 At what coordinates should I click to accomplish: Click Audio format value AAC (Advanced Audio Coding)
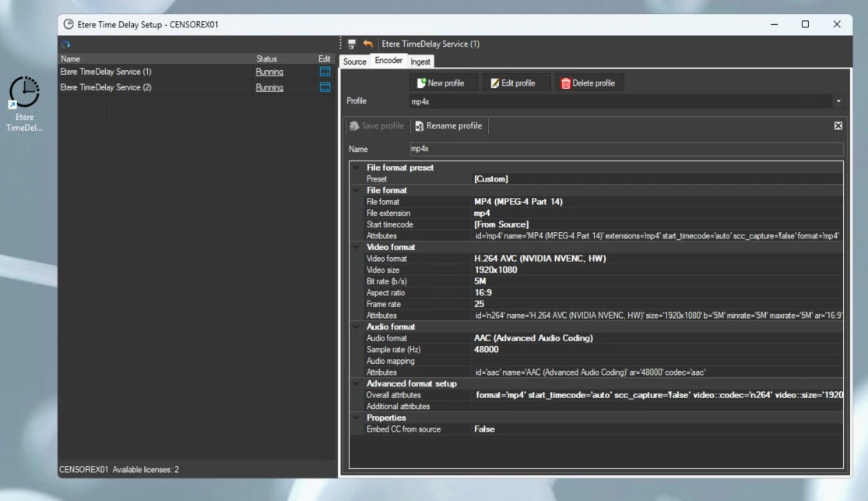(x=533, y=338)
